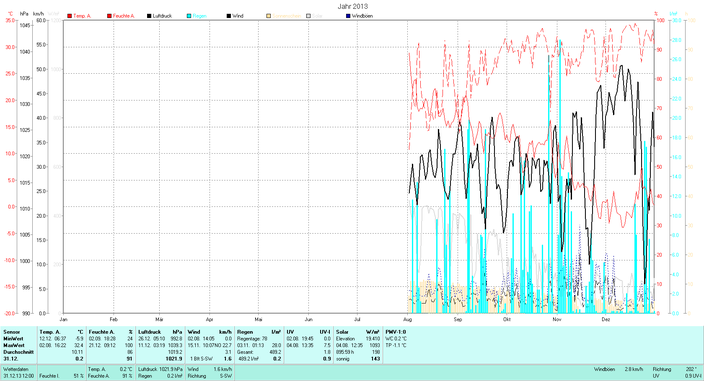Click the 'PMV-1:0' header
The height and width of the screenshot is (381, 704).
396,332
